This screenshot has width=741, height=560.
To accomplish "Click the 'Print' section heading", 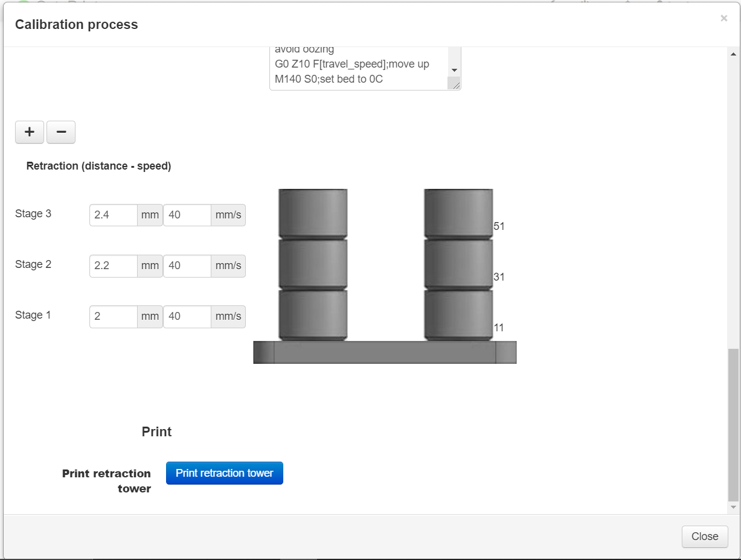I will click(157, 432).
